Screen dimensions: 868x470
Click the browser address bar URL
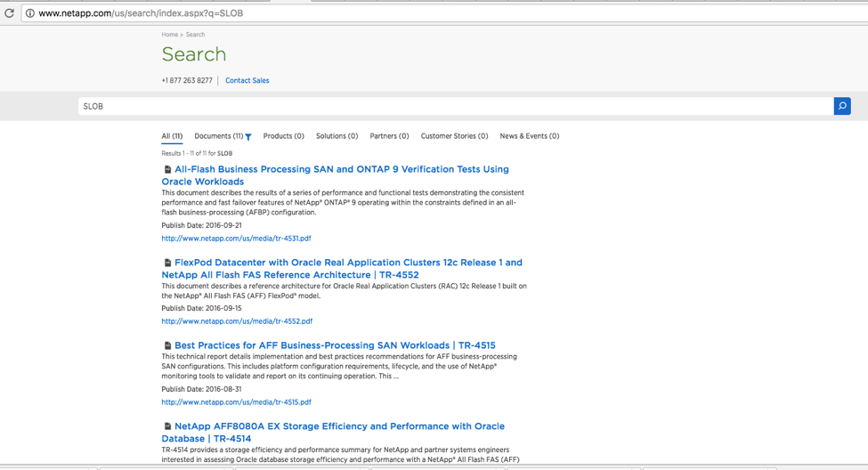(x=141, y=13)
